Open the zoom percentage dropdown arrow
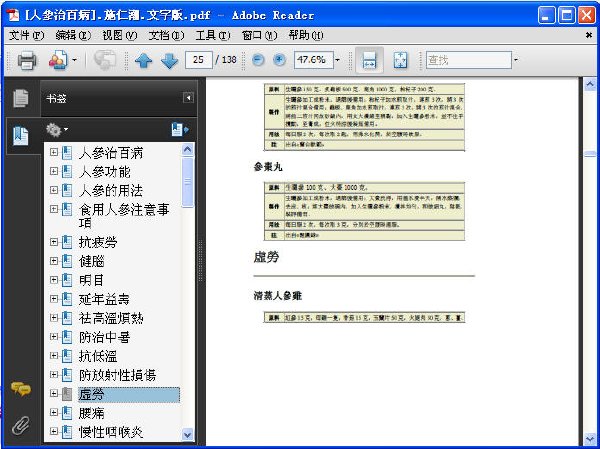The image size is (600, 449). 337,60
